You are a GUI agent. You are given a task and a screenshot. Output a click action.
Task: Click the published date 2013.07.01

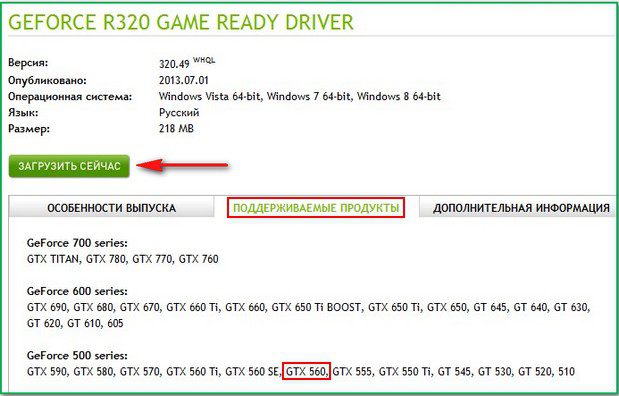(184, 80)
